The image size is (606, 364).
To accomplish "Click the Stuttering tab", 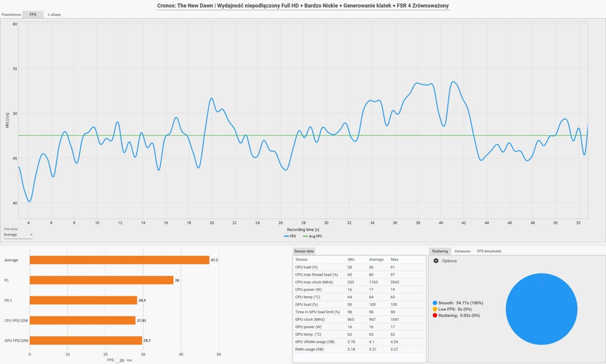I will click(x=440, y=251).
